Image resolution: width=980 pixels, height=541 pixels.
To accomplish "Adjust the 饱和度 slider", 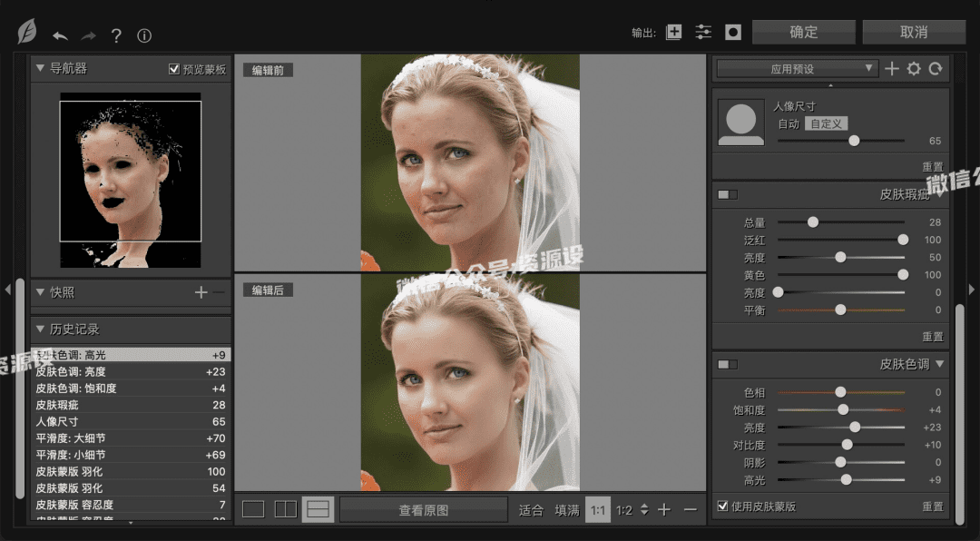I will (840, 409).
